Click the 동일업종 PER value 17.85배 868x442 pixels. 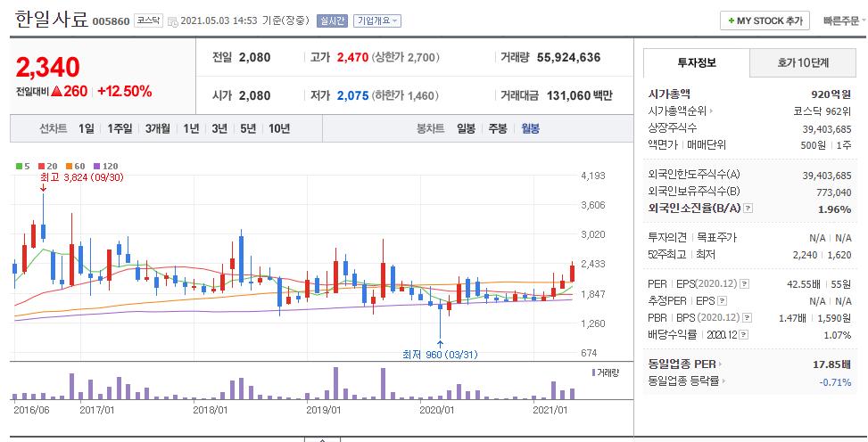(x=832, y=364)
